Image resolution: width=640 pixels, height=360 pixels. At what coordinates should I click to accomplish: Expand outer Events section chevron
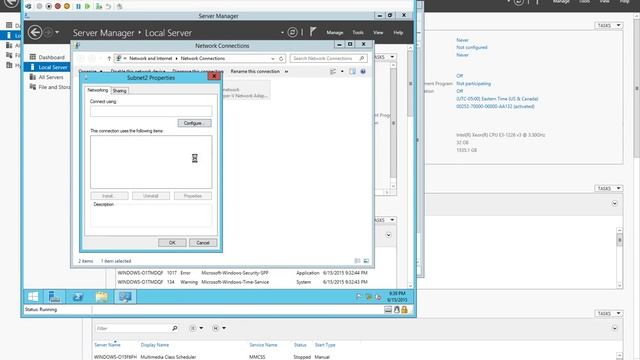click(614, 203)
